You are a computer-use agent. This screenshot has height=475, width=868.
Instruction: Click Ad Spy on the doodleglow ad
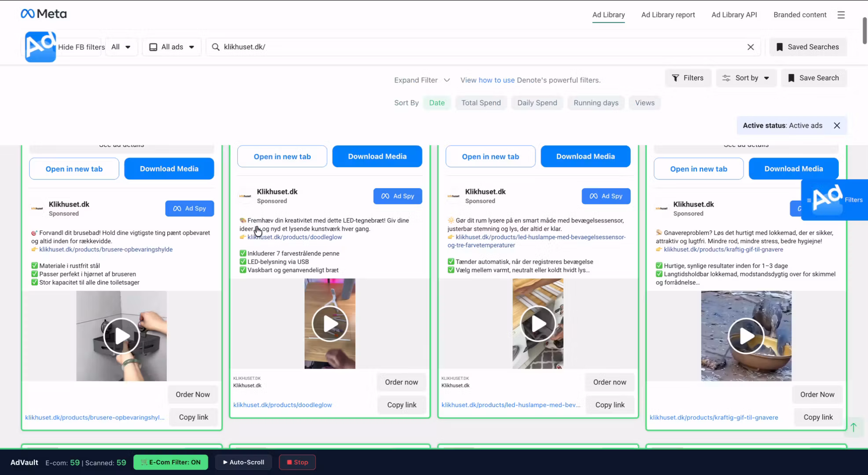point(397,196)
